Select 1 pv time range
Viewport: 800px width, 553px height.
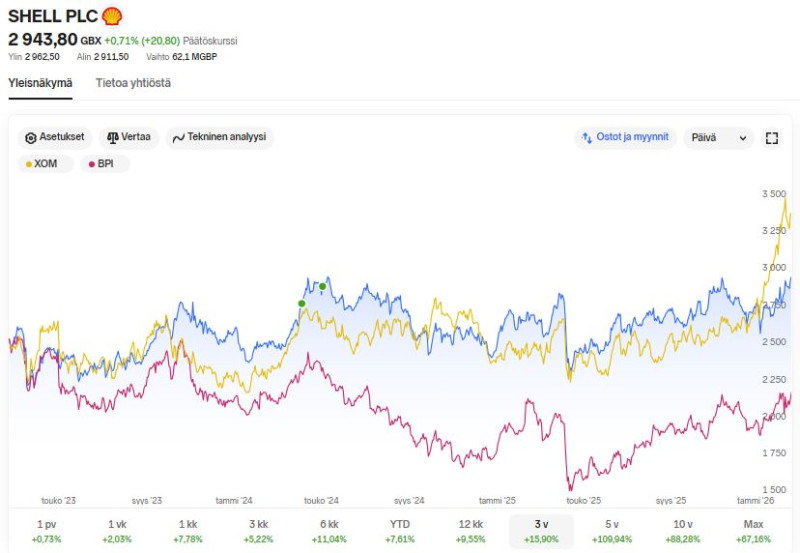point(47,532)
